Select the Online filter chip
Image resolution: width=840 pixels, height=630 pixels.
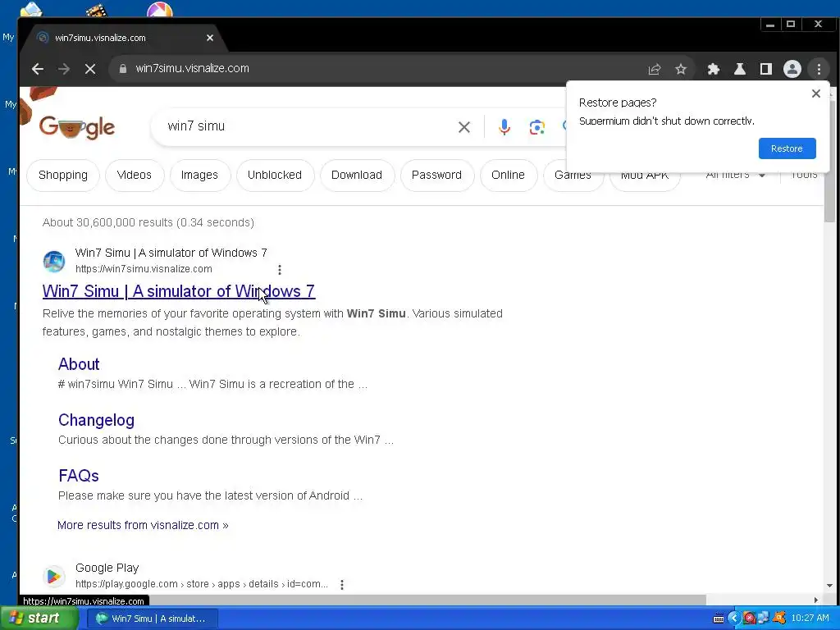point(508,176)
